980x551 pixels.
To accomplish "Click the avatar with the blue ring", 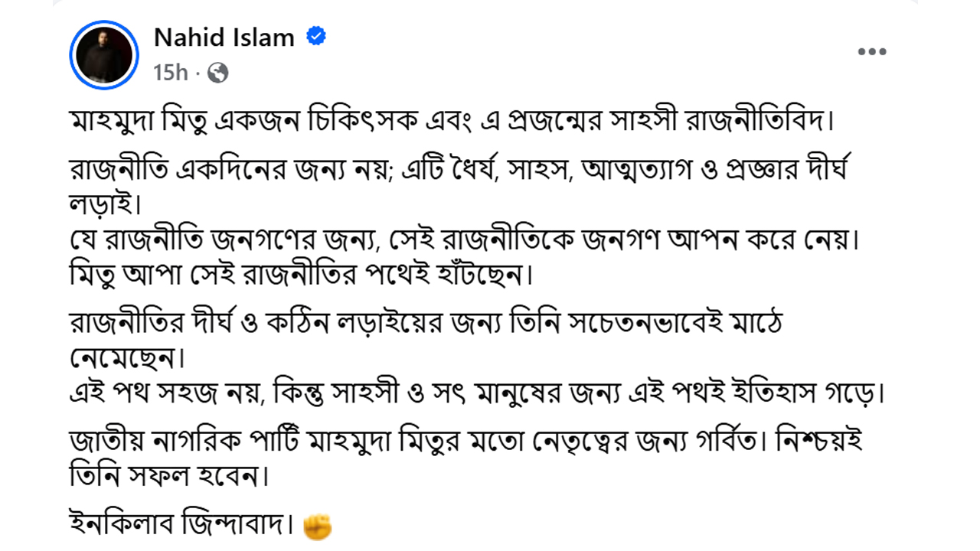I will (x=103, y=54).
